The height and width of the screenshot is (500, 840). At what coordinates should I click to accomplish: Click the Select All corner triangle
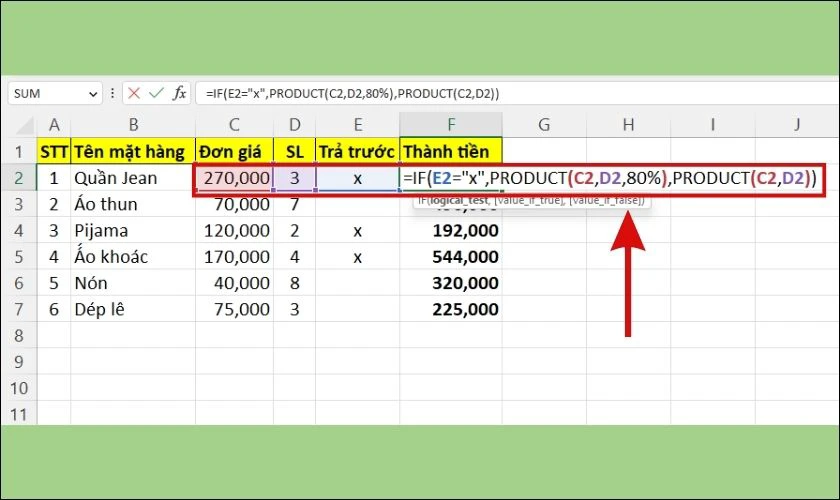tap(25, 125)
